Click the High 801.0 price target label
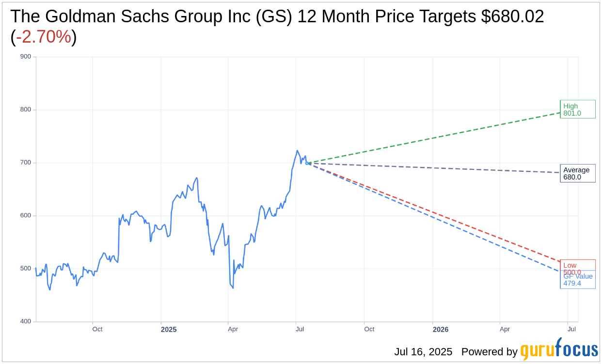Viewport: 602px width, 364px height. (x=577, y=109)
